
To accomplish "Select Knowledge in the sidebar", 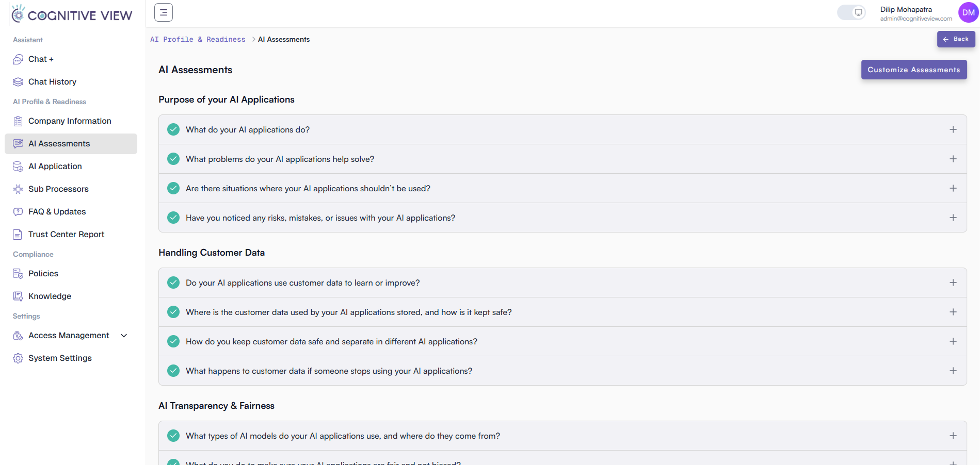I will coord(50,296).
